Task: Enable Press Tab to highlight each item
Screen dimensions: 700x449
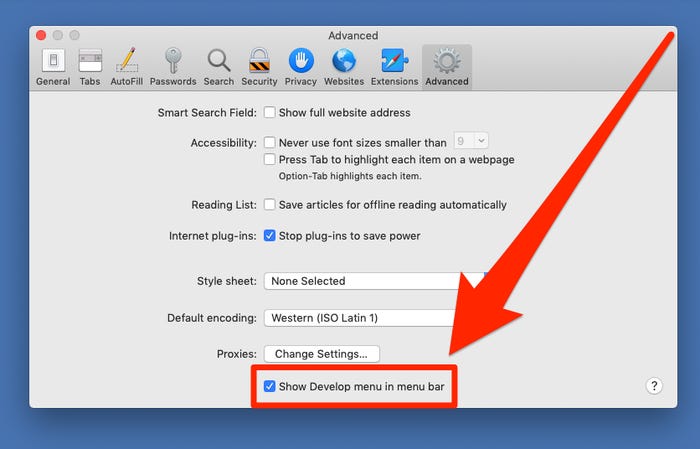Action: click(270, 160)
